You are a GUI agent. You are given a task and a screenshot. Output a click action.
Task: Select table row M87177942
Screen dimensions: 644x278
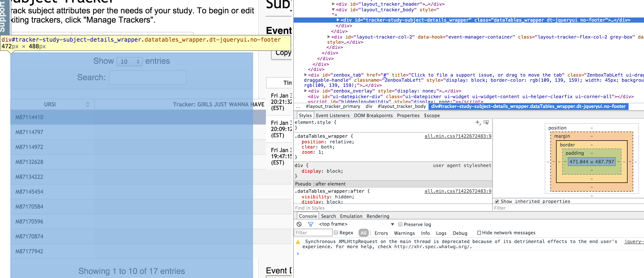pos(138,252)
